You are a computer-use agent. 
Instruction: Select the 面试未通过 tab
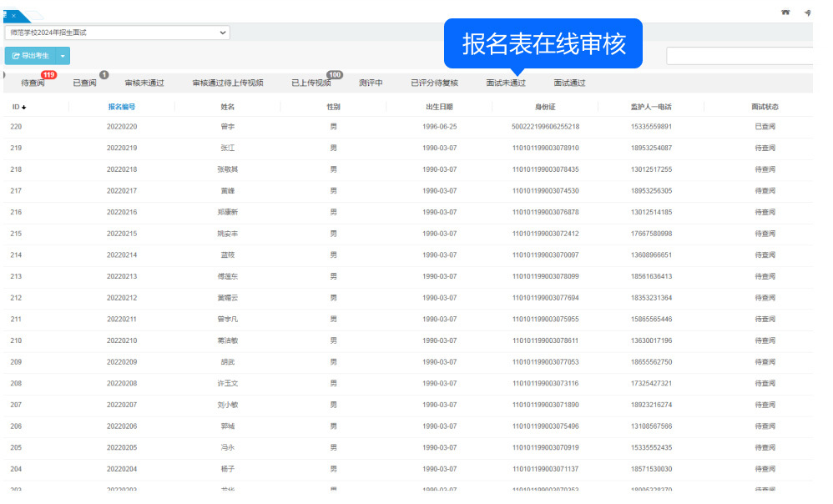coord(506,83)
